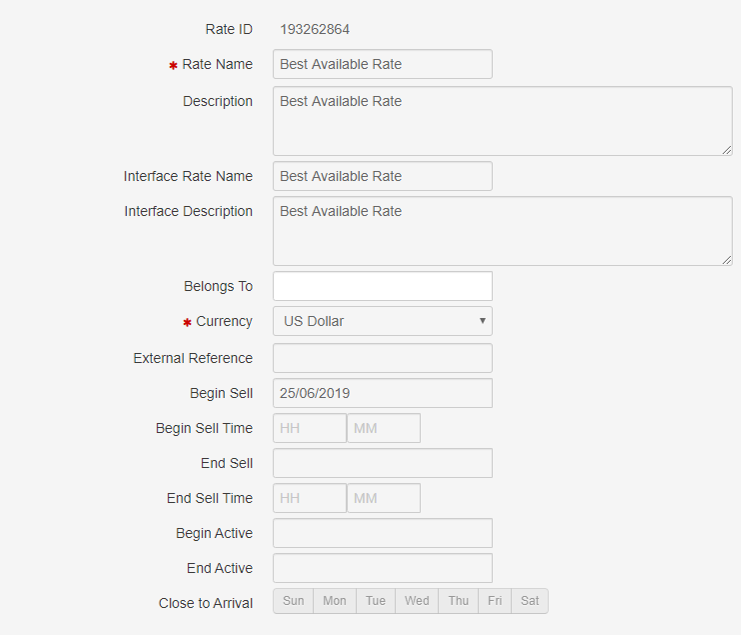Click the Begin Sell date field
Screen dimensions: 741x635
coord(383,393)
